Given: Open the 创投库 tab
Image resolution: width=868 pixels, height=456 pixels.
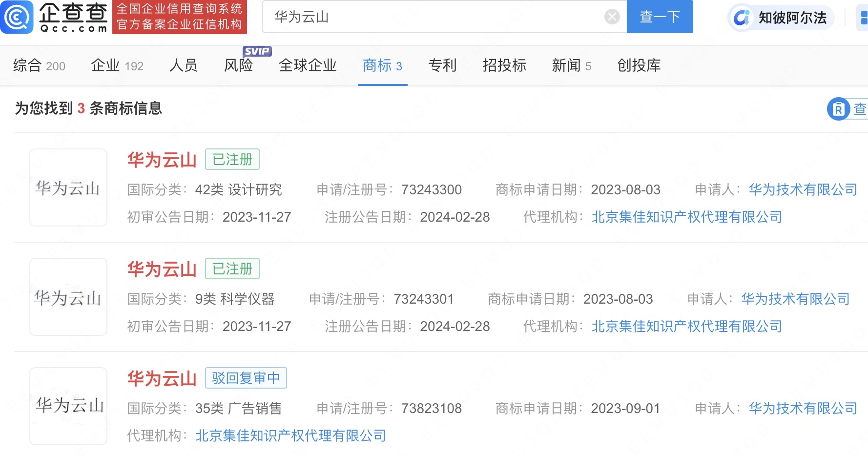Looking at the screenshot, I should (x=639, y=65).
